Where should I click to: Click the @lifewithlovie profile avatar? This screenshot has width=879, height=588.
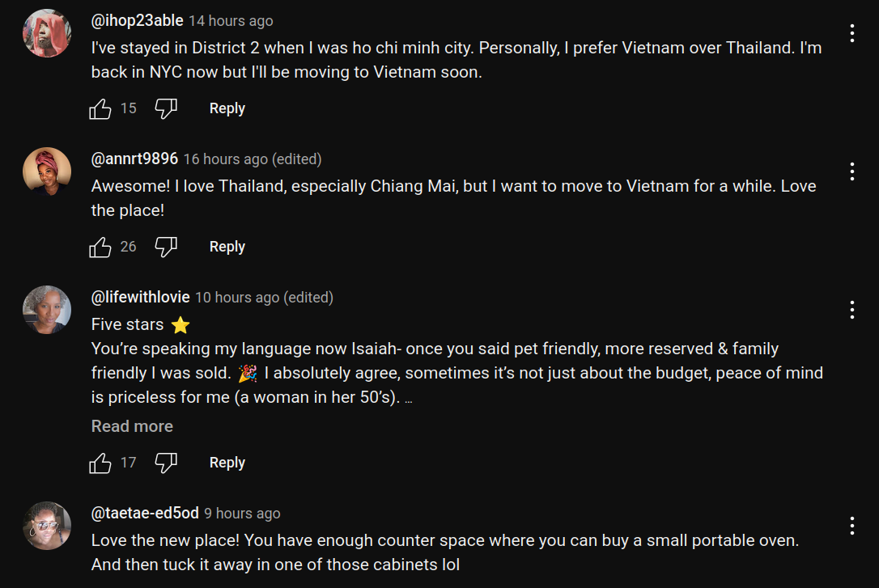coord(47,310)
